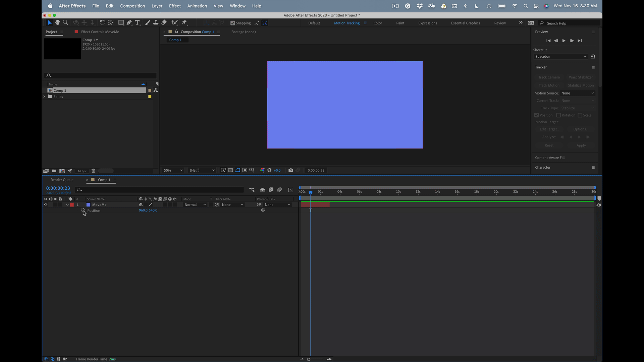Image resolution: width=644 pixels, height=362 pixels.
Task: Switch to the Render Queue tab
Action: [62, 180]
